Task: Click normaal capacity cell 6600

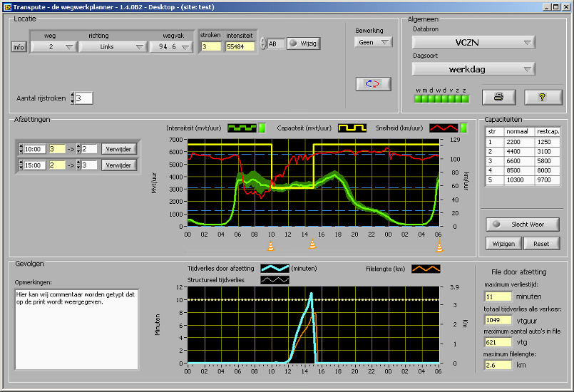Action: [518, 161]
